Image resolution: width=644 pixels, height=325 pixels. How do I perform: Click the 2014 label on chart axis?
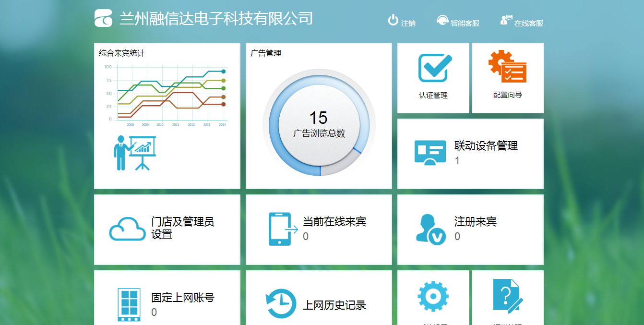click(x=222, y=125)
